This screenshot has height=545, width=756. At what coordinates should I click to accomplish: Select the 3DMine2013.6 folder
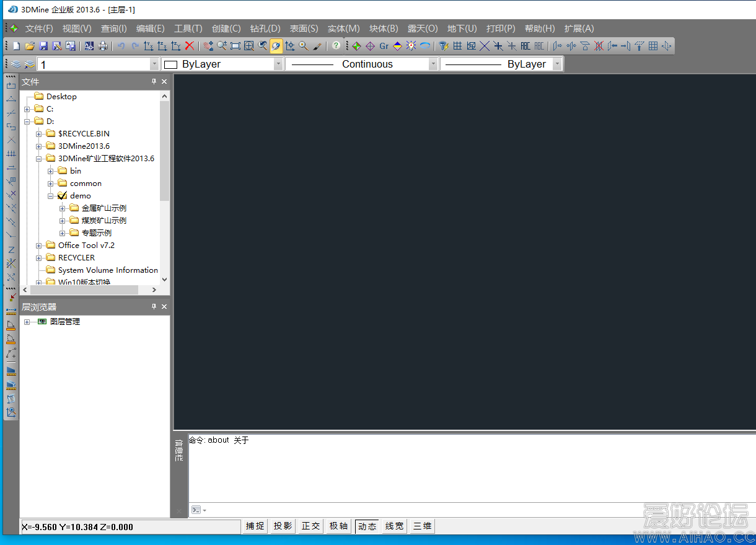point(84,146)
